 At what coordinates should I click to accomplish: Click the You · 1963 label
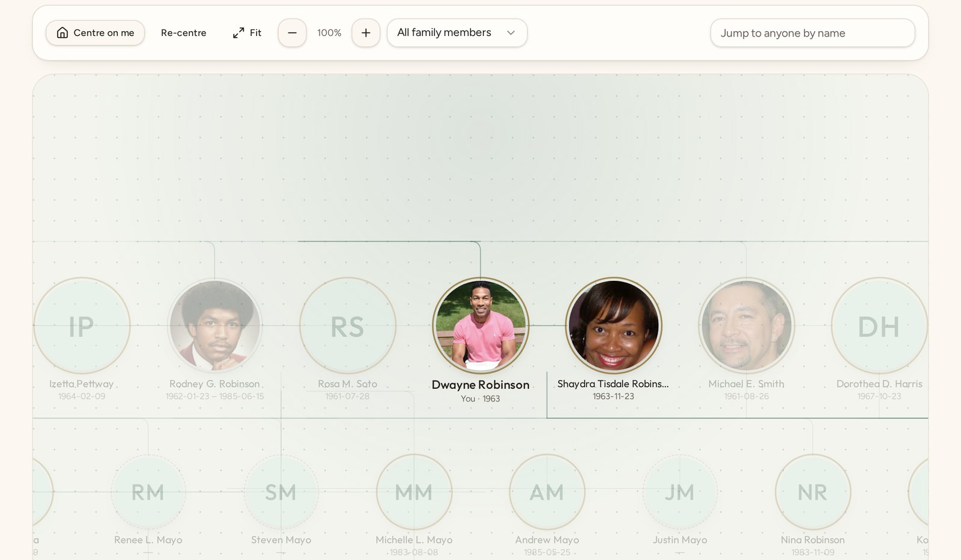pyautogui.click(x=480, y=399)
